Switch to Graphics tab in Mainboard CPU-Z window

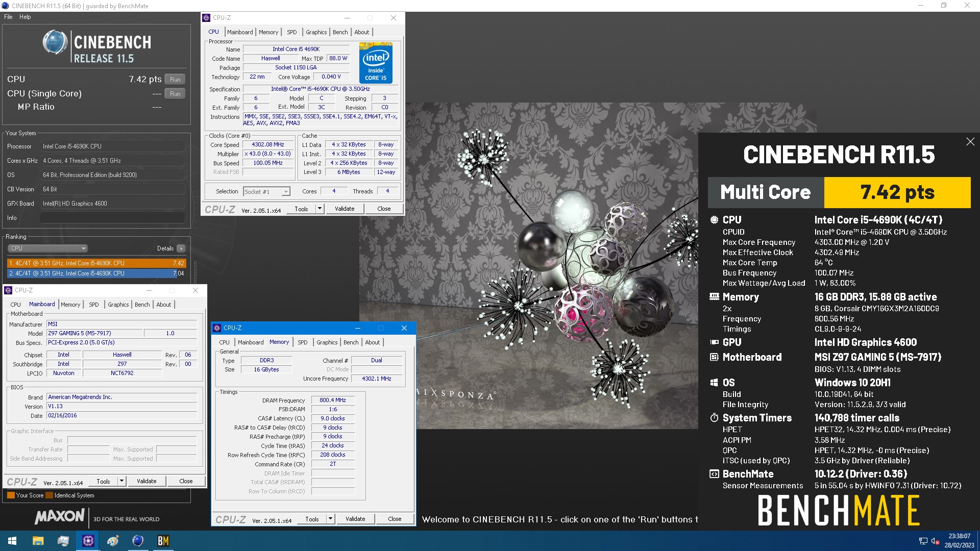[x=118, y=305]
